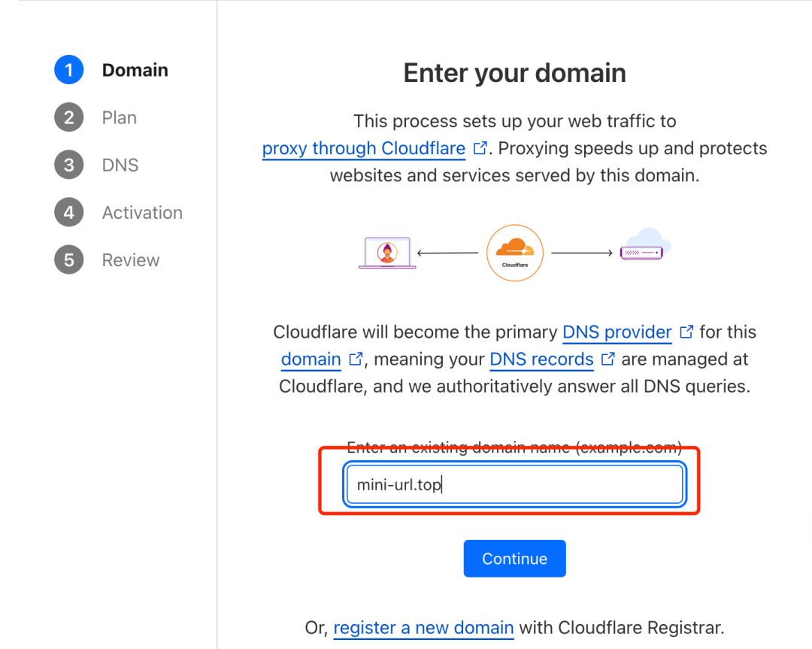Click the step 3 DNS circle icon
This screenshot has width=812, height=649.
pos(69,165)
